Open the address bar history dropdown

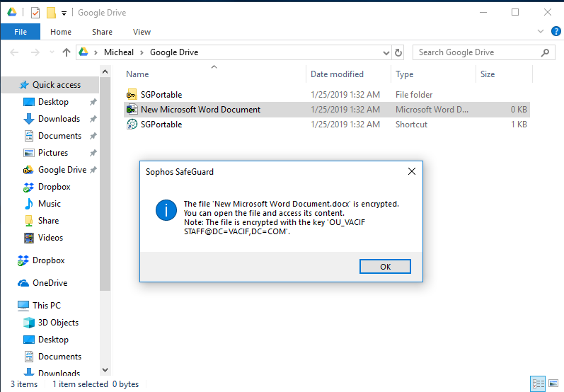pyautogui.click(x=386, y=53)
